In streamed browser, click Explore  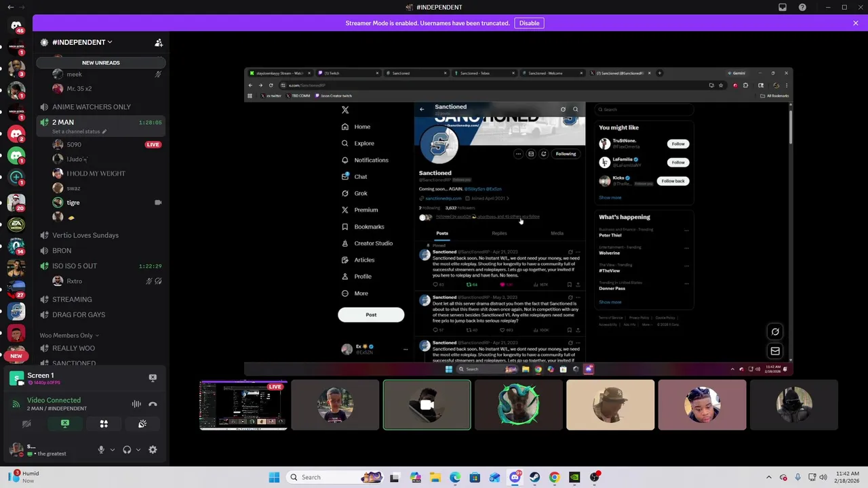click(358, 144)
